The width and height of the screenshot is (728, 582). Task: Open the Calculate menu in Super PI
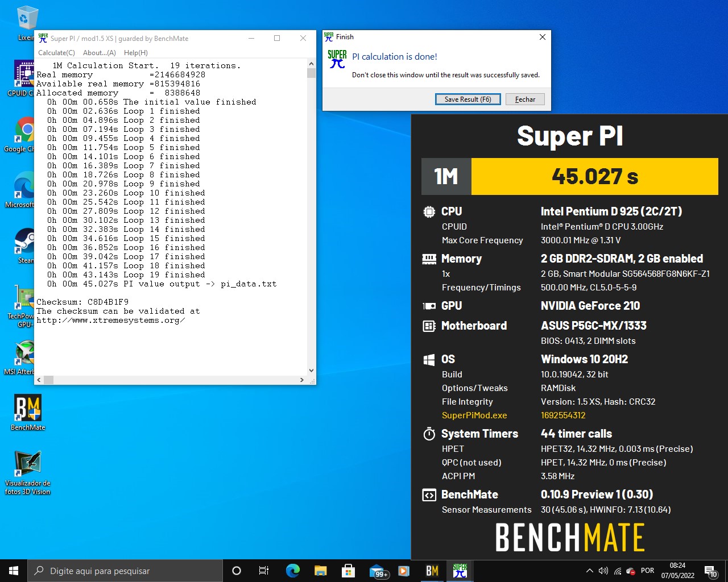[x=56, y=52]
